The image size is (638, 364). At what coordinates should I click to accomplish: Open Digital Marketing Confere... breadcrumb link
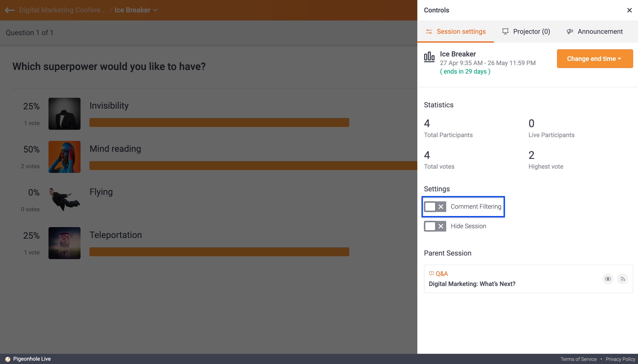63,10
